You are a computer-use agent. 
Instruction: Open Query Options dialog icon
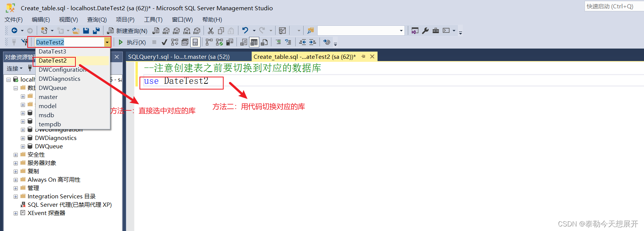[185, 42]
